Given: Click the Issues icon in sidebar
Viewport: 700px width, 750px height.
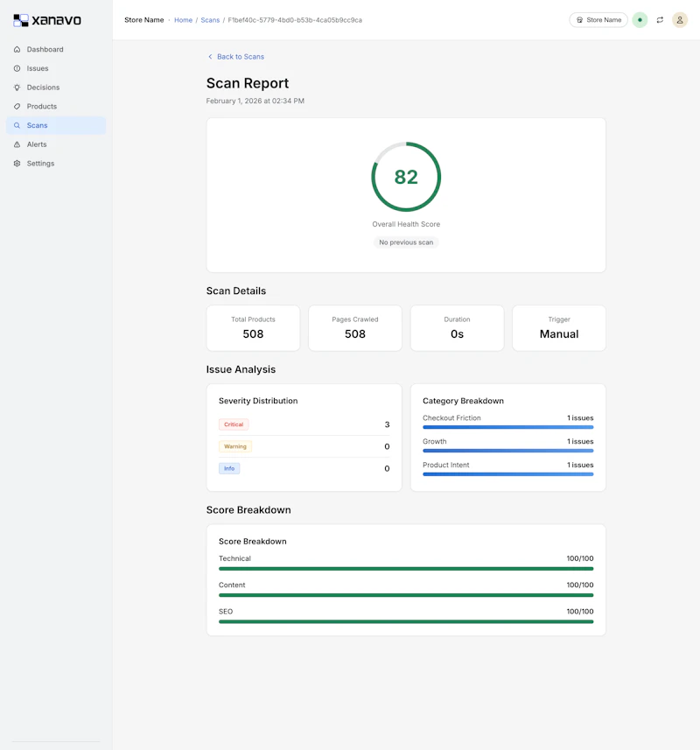Looking at the screenshot, I should (17, 68).
